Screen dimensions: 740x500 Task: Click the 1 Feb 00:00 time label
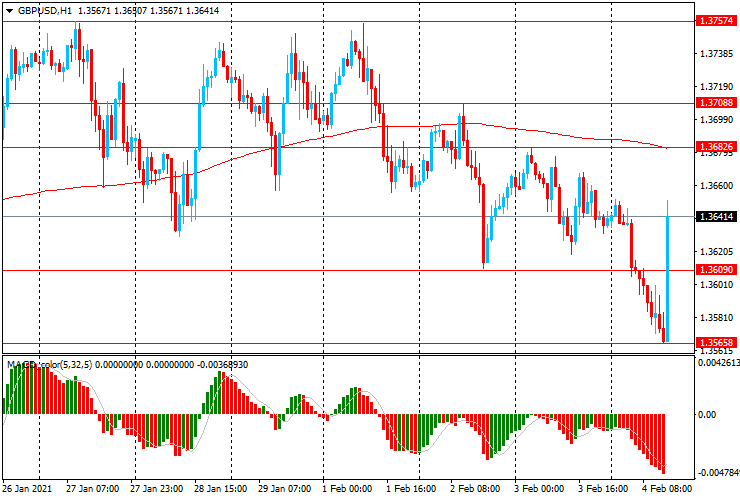[x=346, y=490]
